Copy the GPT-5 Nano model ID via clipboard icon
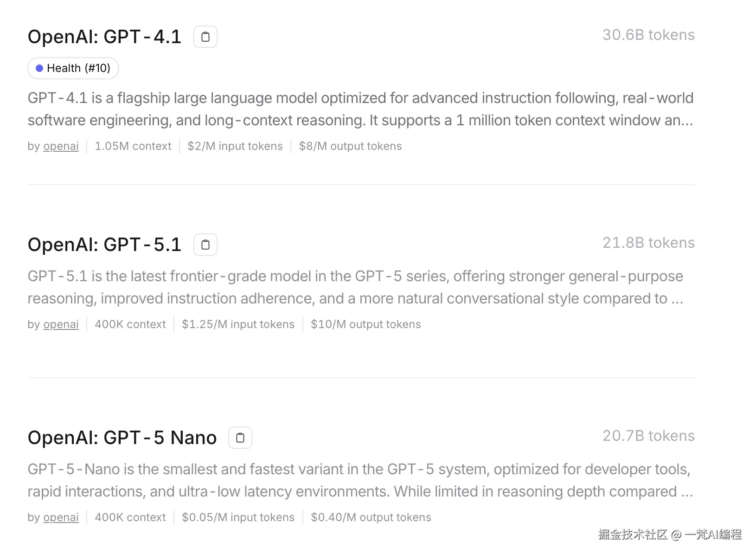This screenshot has width=756, height=555. click(240, 438)
